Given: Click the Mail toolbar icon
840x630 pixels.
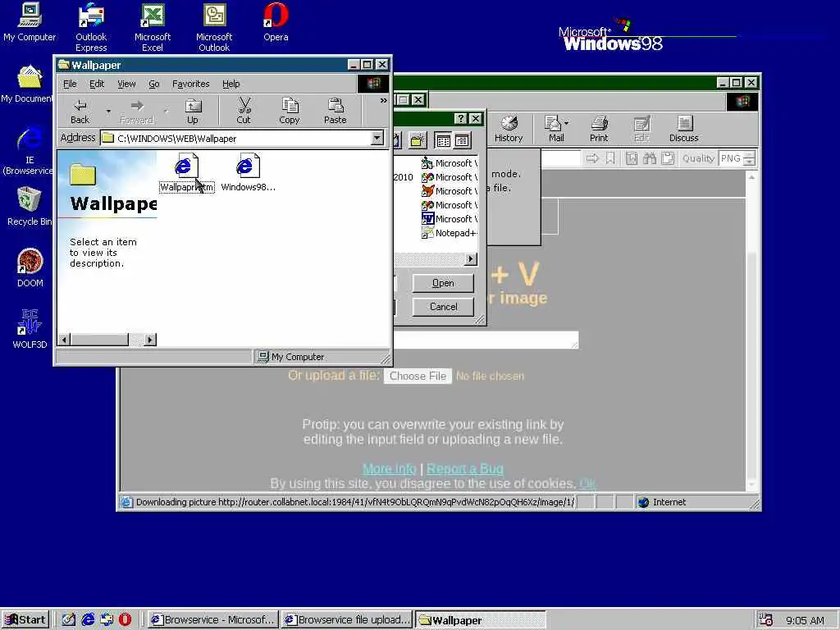Looking at the screenshot, I should click(556, 129).
